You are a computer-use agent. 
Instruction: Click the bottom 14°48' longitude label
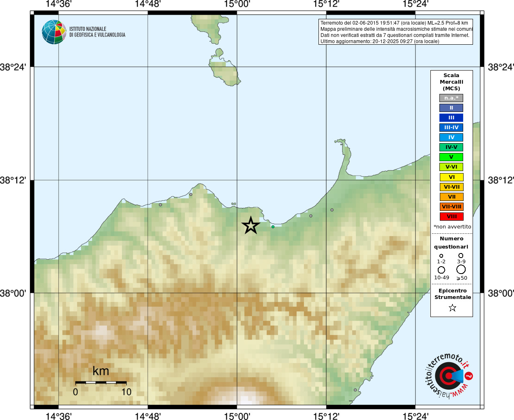tap(148, 416)
